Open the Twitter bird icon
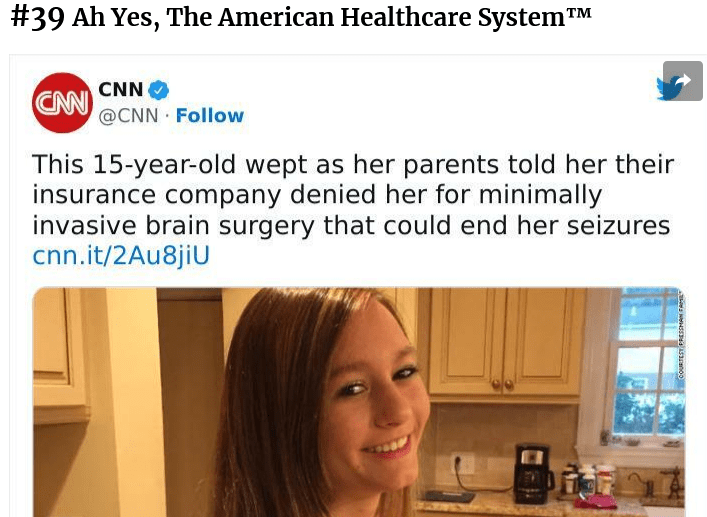This screenshot has width=707, height=517. [x=668, y=88]
